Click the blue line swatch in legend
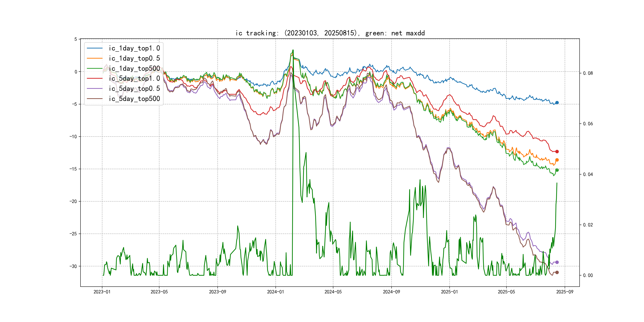The width and height of the screenshot is (644, 322). (94, 48)
